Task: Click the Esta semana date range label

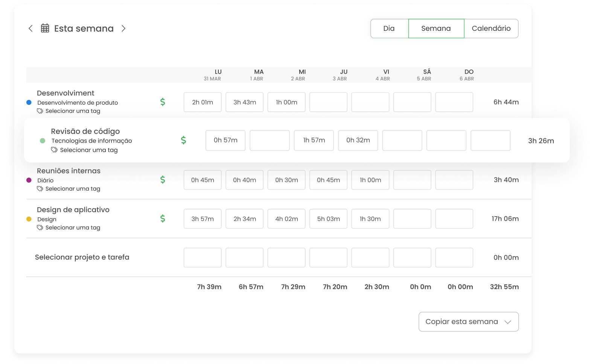Action: tap(84, 29)
